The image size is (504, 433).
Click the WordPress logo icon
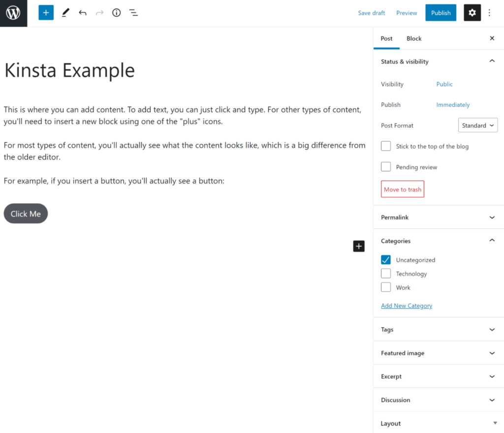coord(13,13)
